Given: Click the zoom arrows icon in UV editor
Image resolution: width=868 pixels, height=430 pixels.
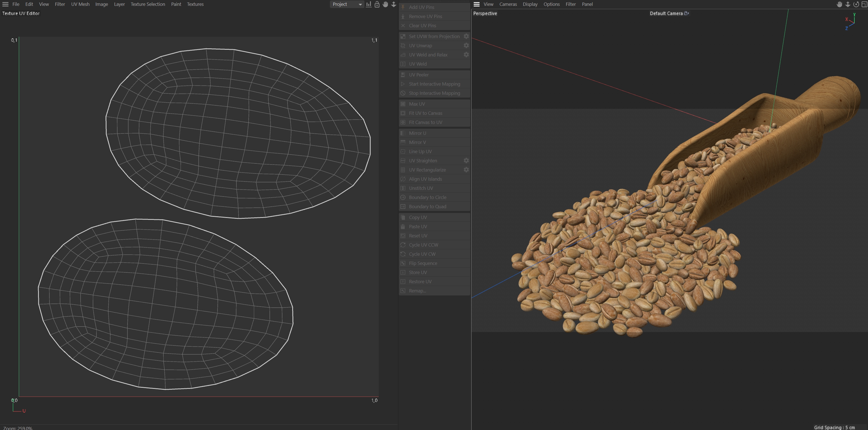Looking at the screenshot, I should click(394, 4).
